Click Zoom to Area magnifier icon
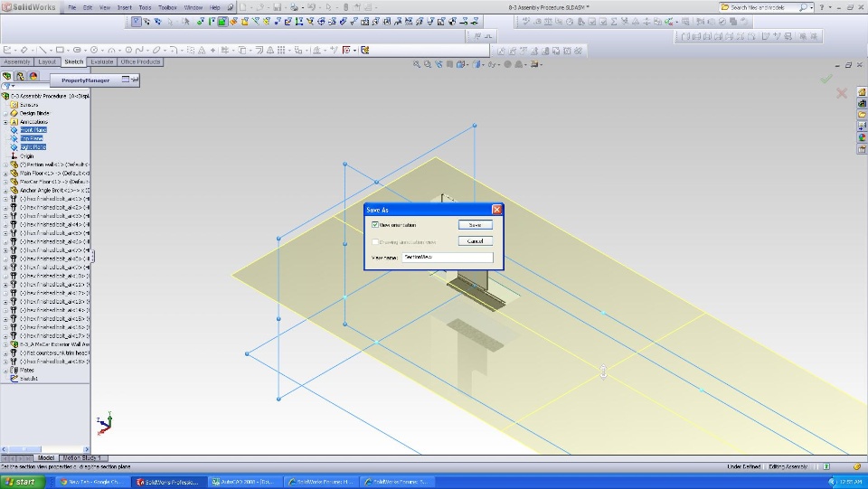Screen dimensions: 868x489 [428, 65]
